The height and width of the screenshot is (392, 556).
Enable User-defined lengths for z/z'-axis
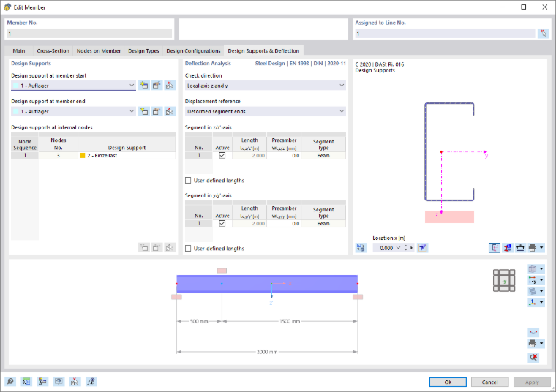pos(188,181)
